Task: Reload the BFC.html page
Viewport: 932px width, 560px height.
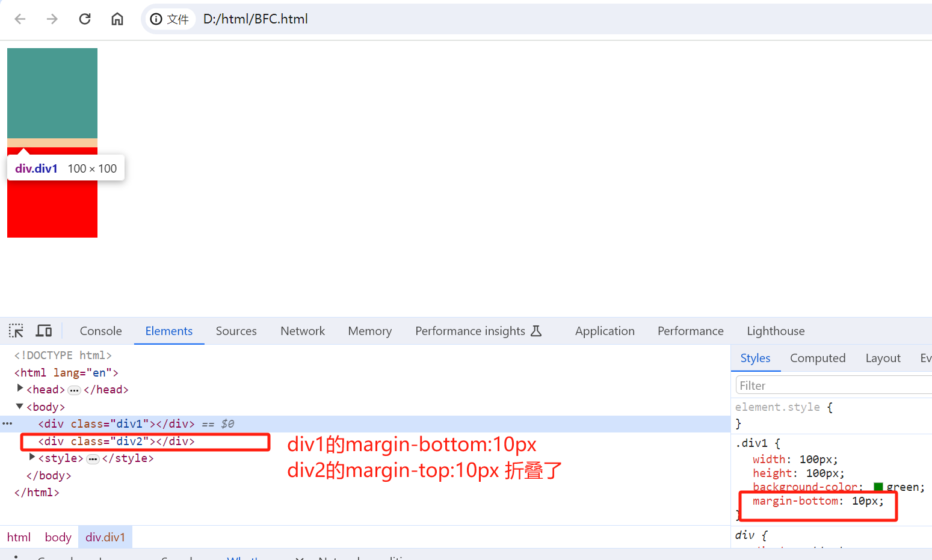Action: [x=85, y=19]
